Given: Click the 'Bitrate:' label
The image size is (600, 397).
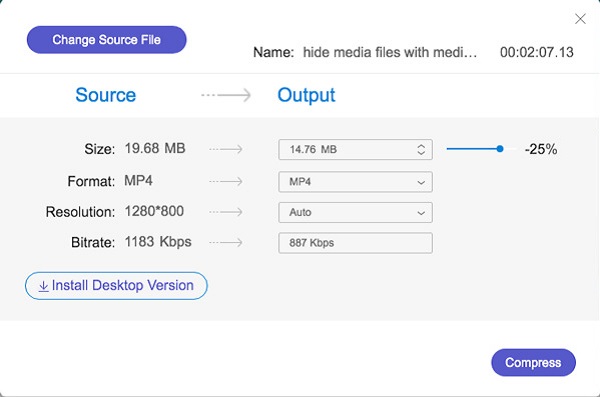Looking at the screenshot, I should 93,242.
